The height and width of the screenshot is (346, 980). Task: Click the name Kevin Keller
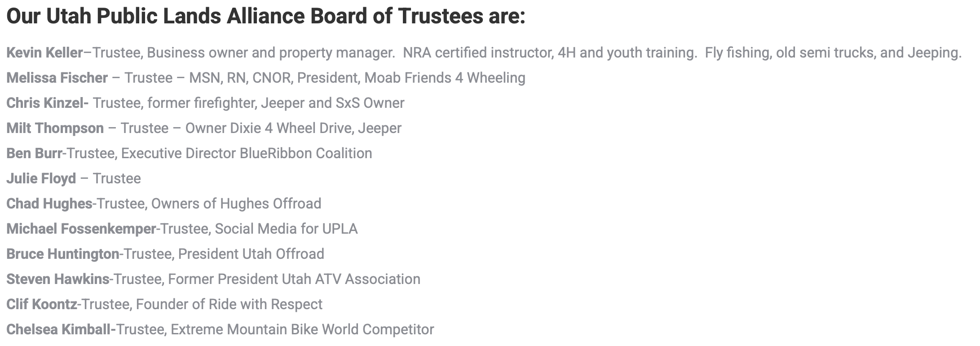pos(44,53)
